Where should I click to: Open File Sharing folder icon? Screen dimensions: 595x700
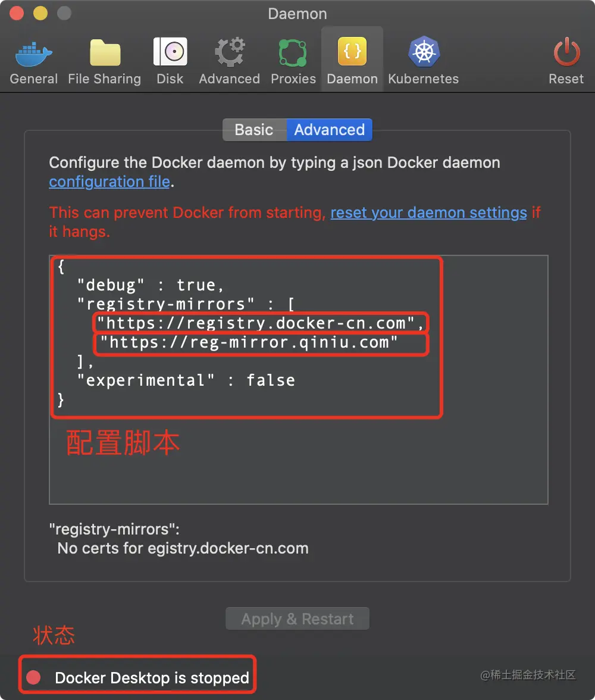[x=105, y=52]
